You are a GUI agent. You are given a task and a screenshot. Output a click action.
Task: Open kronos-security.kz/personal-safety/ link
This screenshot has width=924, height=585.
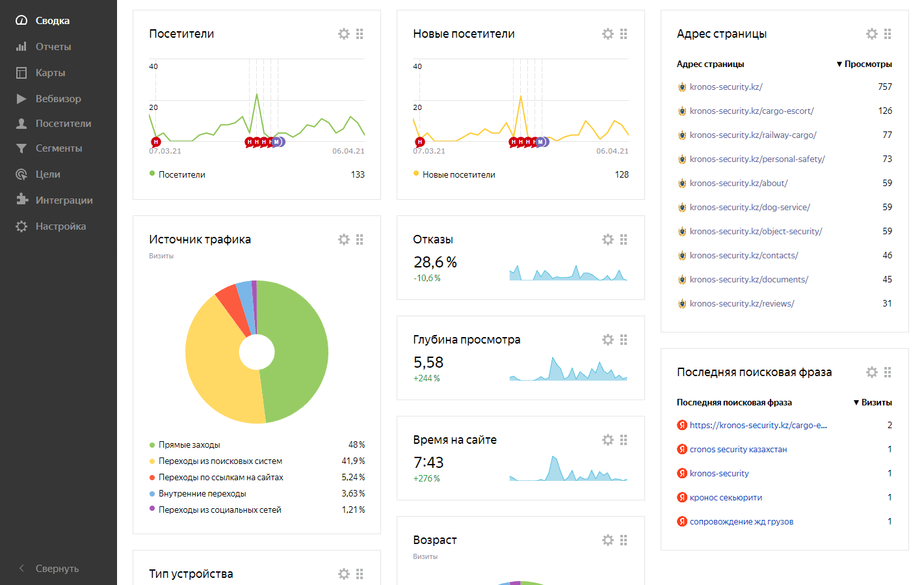point(757,159)
